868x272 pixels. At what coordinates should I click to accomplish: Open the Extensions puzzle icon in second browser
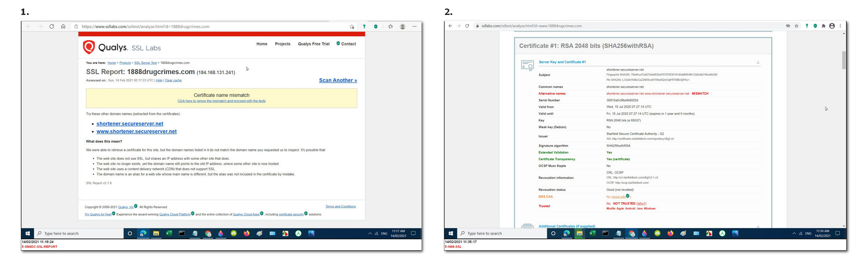[823, 26]
